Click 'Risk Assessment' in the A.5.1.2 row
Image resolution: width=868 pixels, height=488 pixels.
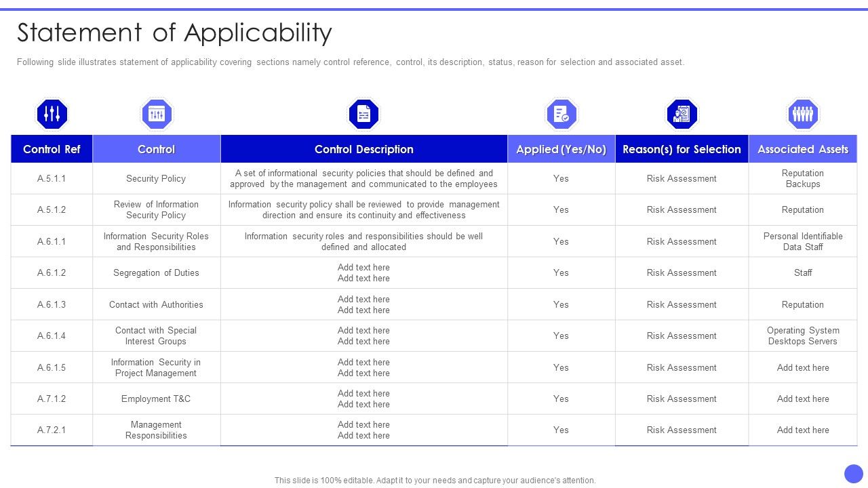tap(682, 210)
